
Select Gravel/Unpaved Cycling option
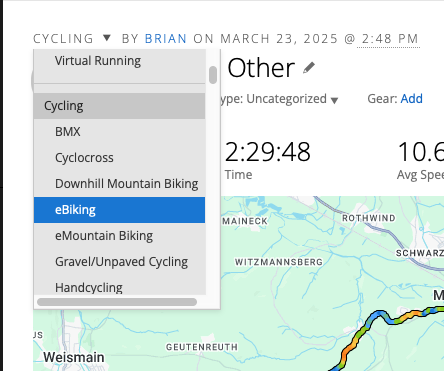pos(119,262)
